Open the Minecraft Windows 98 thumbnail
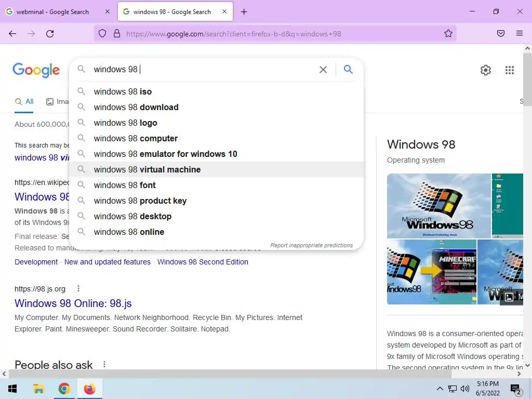 tap(432, 272)
